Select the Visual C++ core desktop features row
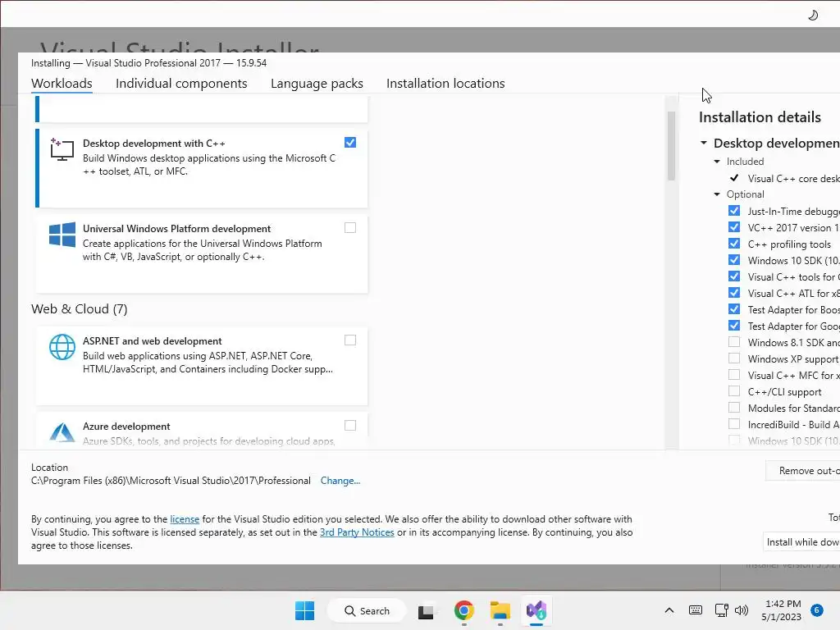The height and width of the screenshot is (630, 840). (785, 178)
